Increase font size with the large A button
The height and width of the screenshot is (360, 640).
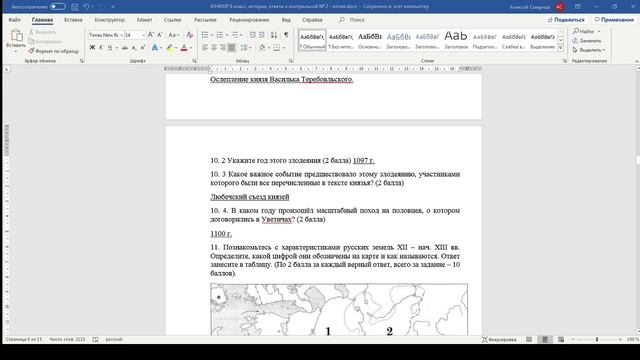[x=151, y=35]
